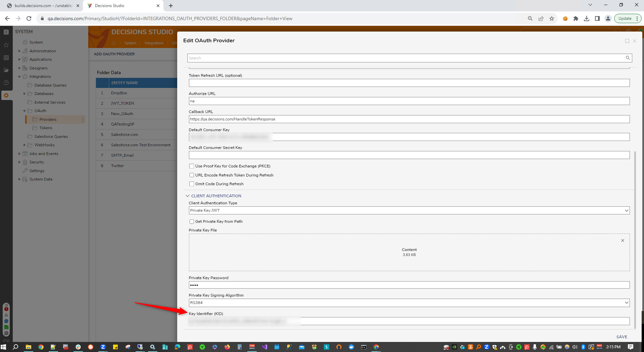Expand the WebHooks tree node
Viewport: 644px width, 352px height.
pyautogui.click(x=24, y=145)
